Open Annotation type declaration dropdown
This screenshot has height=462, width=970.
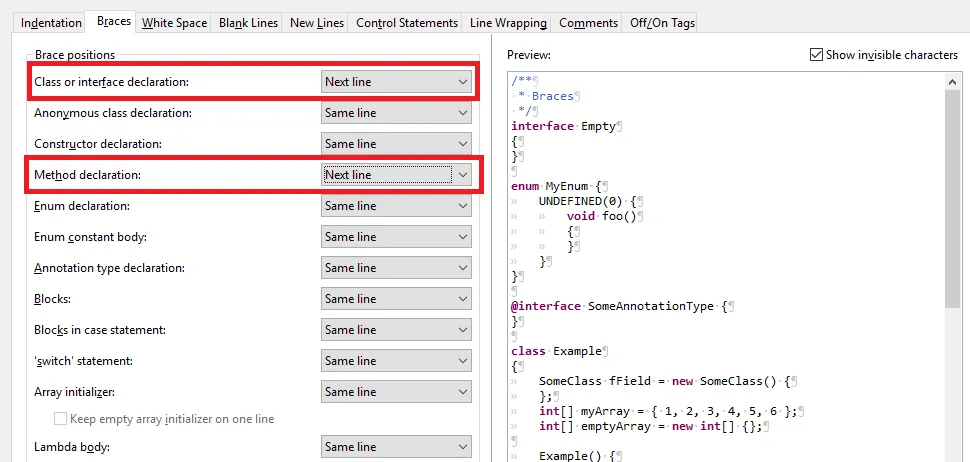(x=396, y=268)
